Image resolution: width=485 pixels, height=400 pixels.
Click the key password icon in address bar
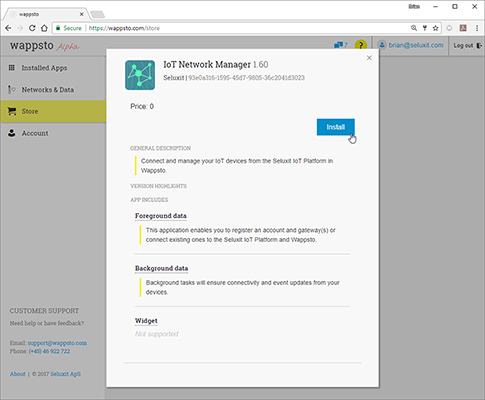click(425, 28)
